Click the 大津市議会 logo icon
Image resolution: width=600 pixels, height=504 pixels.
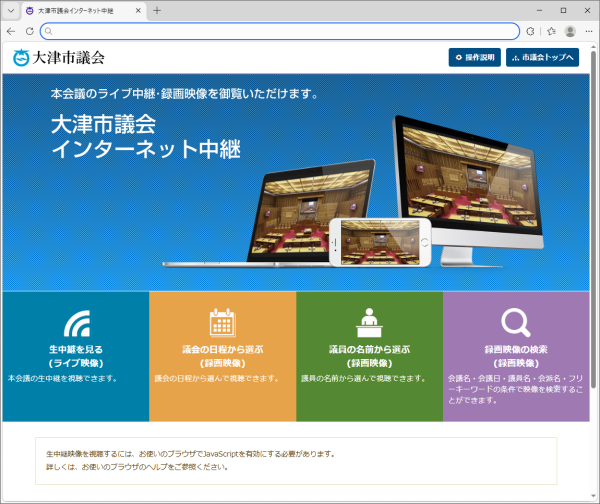click(x=22, y=58)
